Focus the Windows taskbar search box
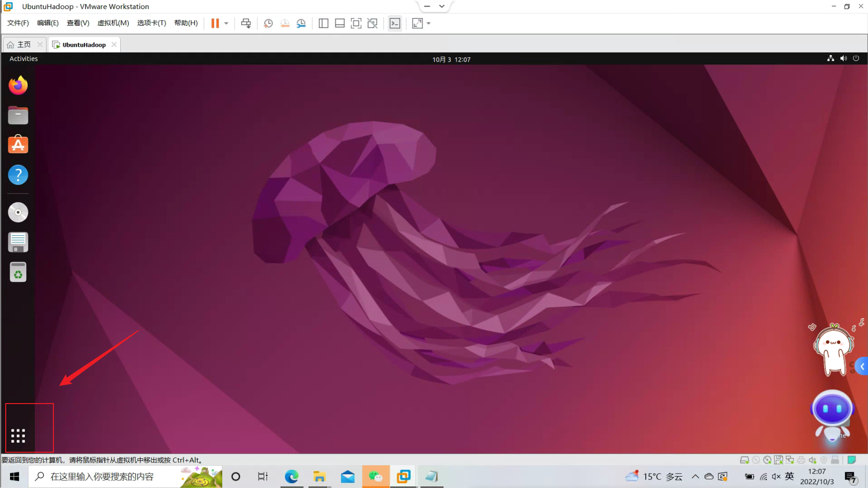This screenshot has width=868, height=488. click(x=125, y=477)
